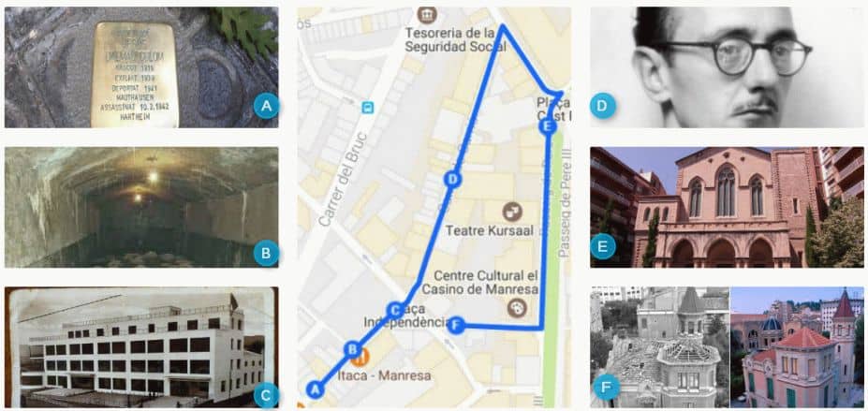Click map marker A on the route

coord(315,389)
